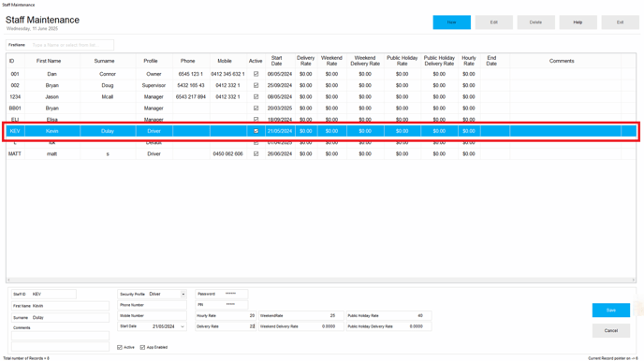Screen dimensions: 644x361
Task: Click mobile number 0450 062 606
Action: point(228,153)
